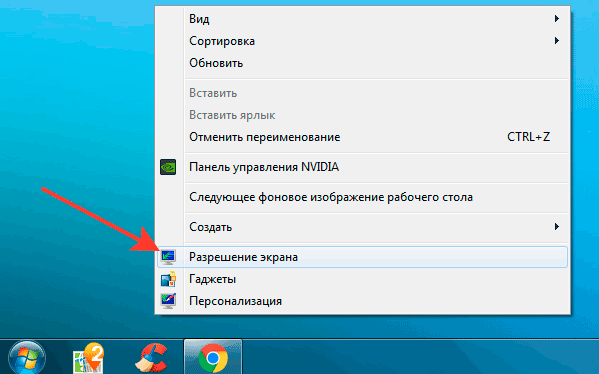Click the monitor icon beside Разрешение экрана

click(168, 257)
